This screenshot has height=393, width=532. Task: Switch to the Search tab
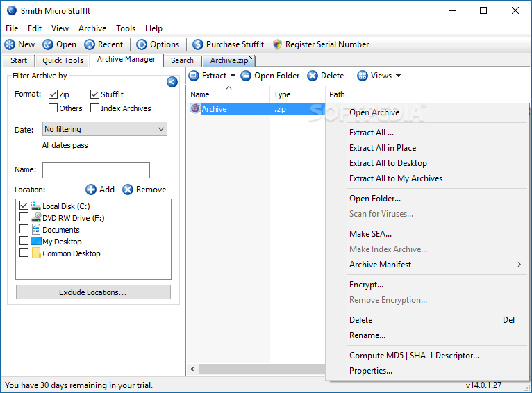182,60
